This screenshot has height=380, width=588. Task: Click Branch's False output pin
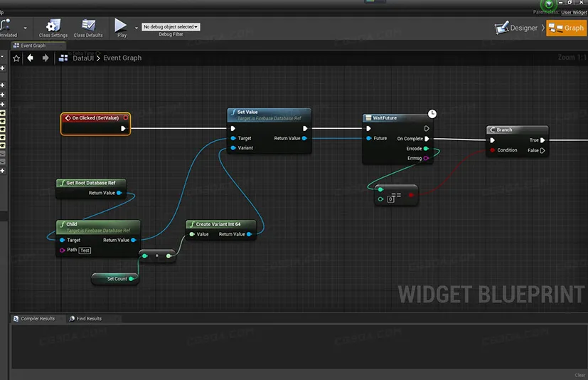(542, 151)
